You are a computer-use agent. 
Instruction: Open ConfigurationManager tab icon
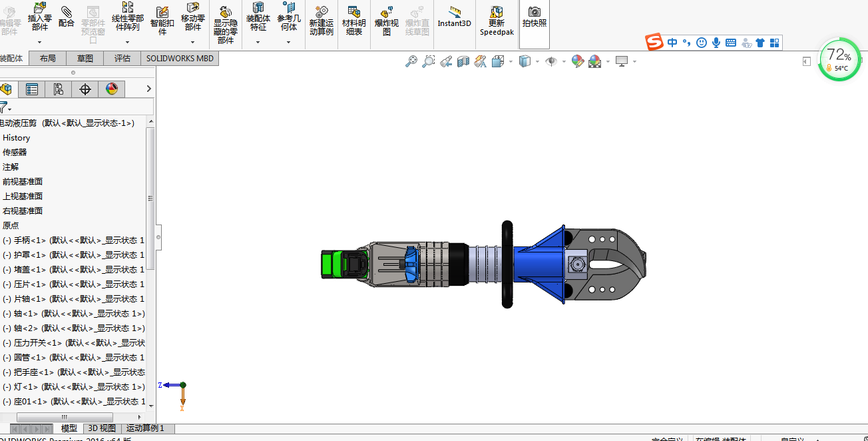click(x=58, y=89)
